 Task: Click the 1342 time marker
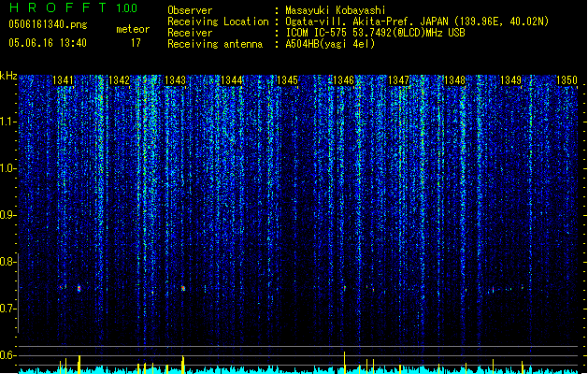tap(119, 79)
